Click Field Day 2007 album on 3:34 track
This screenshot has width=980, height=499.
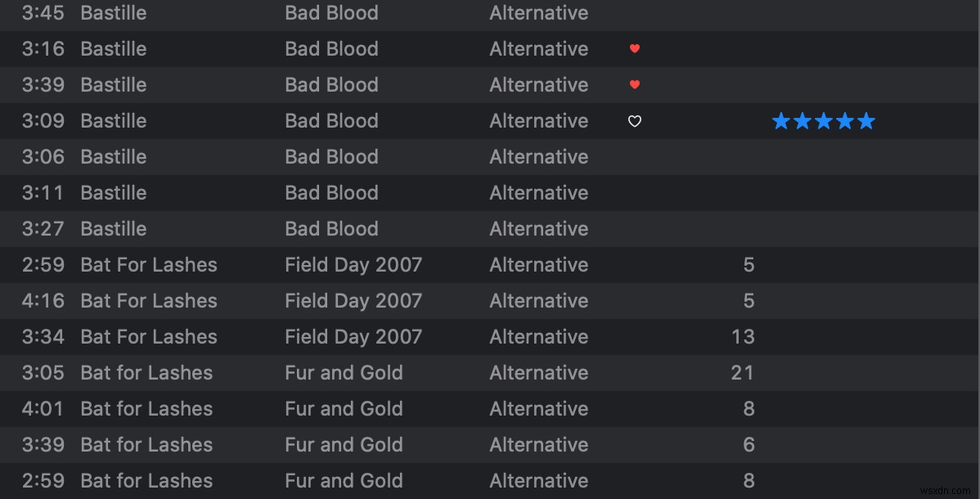tap(353, 337)
